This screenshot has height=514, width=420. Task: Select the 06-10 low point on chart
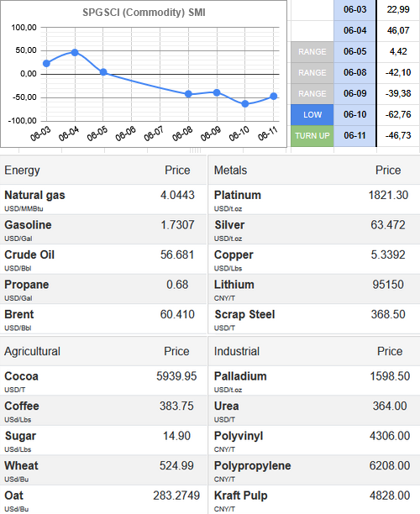click(245, 104)
